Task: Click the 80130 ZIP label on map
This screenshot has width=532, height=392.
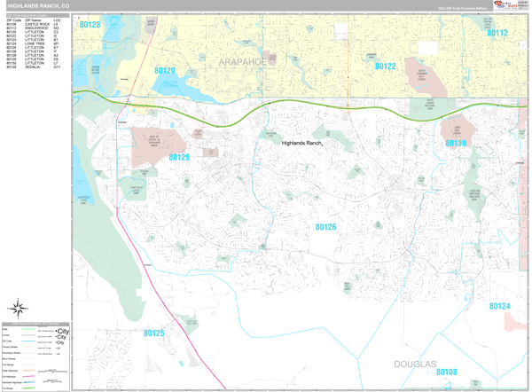Action: 456,143
